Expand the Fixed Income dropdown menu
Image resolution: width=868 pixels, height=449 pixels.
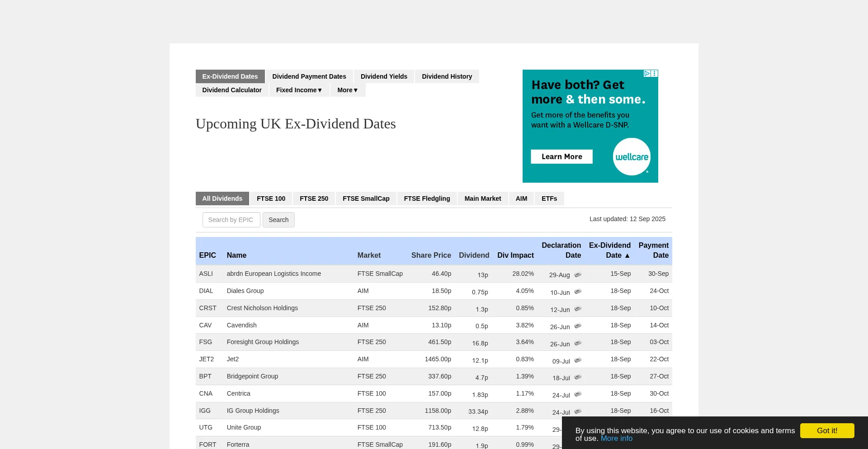point(299,90)
